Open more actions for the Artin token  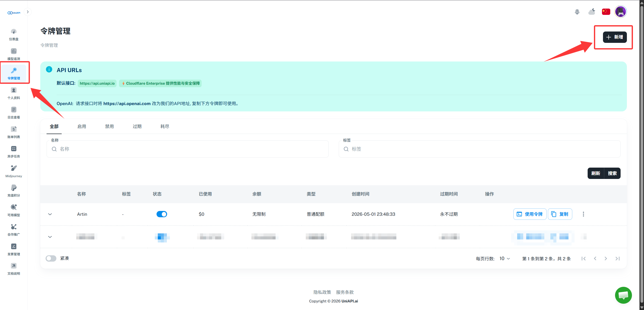pyautogui.click(x=583, y=214)
